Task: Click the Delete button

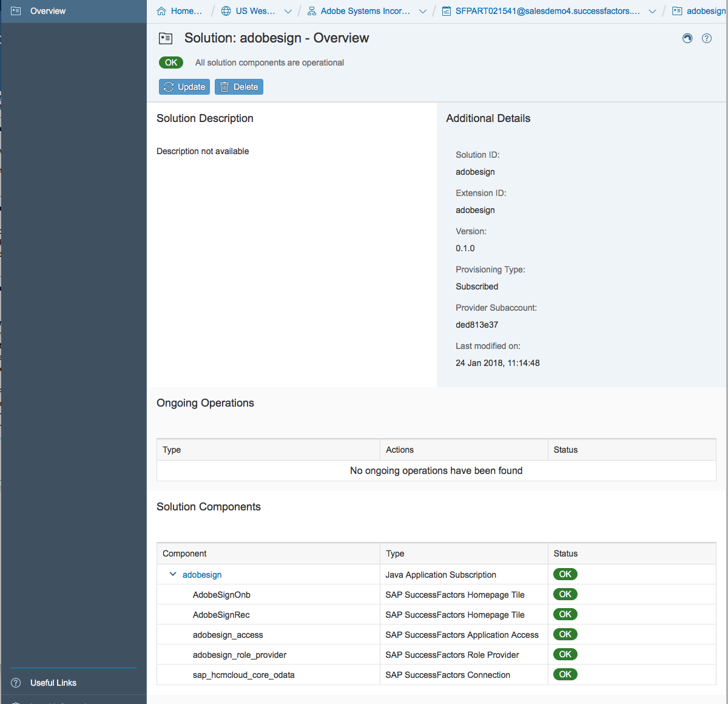Action: tap(239, 87)
